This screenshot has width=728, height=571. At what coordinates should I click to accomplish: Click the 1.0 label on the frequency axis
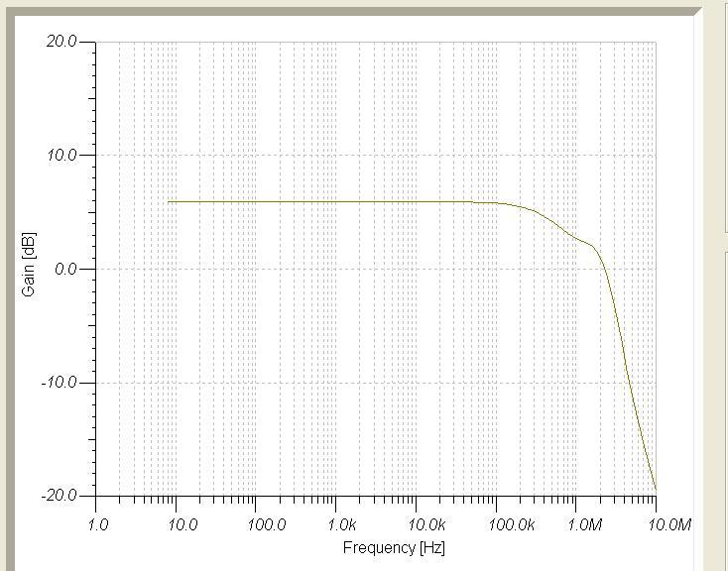(x=98, y=525)
